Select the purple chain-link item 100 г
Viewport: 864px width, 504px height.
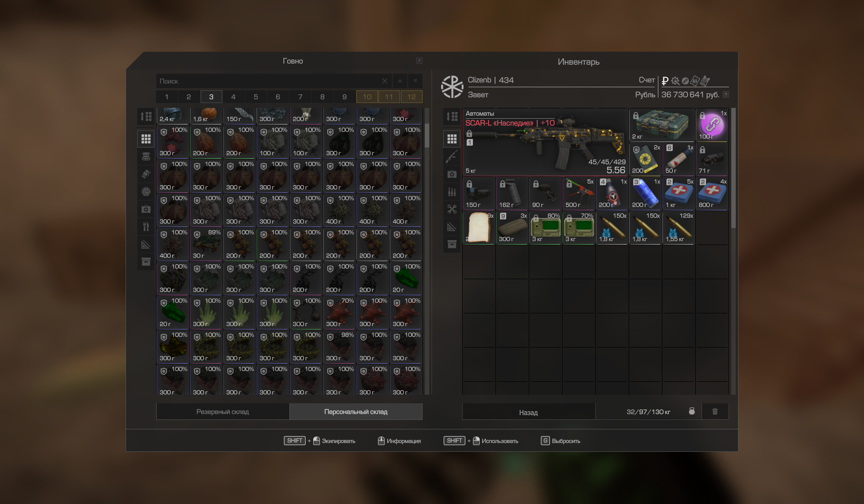coord(712,125)
